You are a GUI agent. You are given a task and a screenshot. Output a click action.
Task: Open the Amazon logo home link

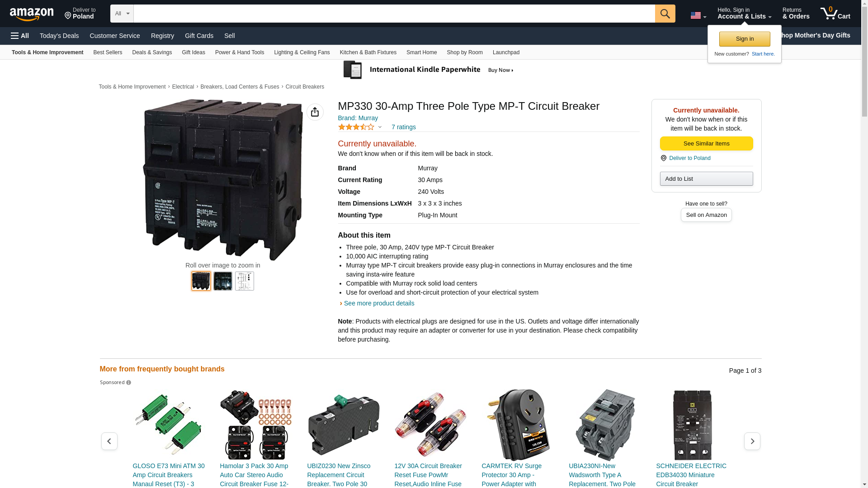coord(32,14)
